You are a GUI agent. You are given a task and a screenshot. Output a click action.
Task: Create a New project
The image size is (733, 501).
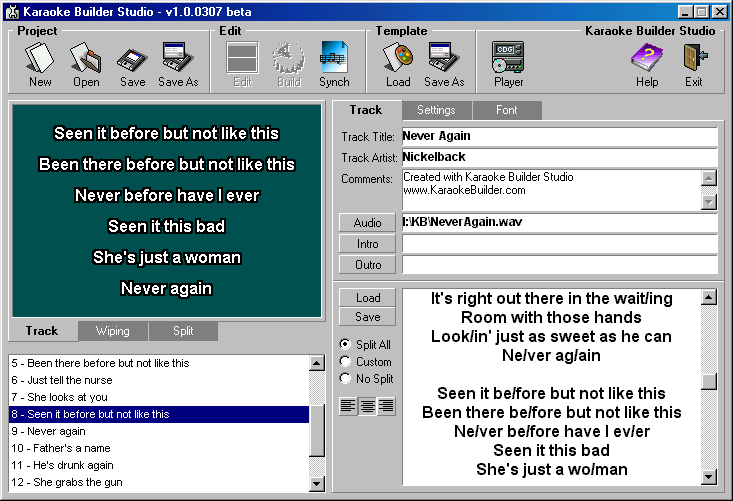click(40, 64)
